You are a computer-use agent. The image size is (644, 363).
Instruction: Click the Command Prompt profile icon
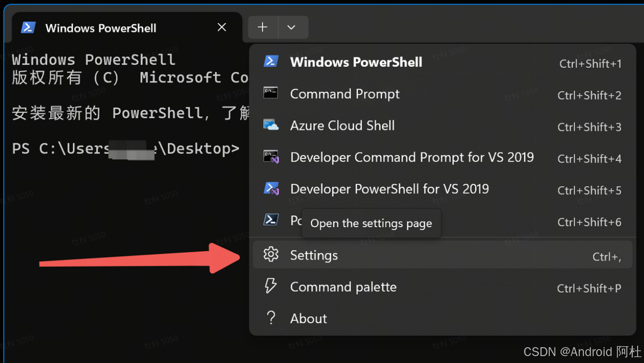(271, 93)
